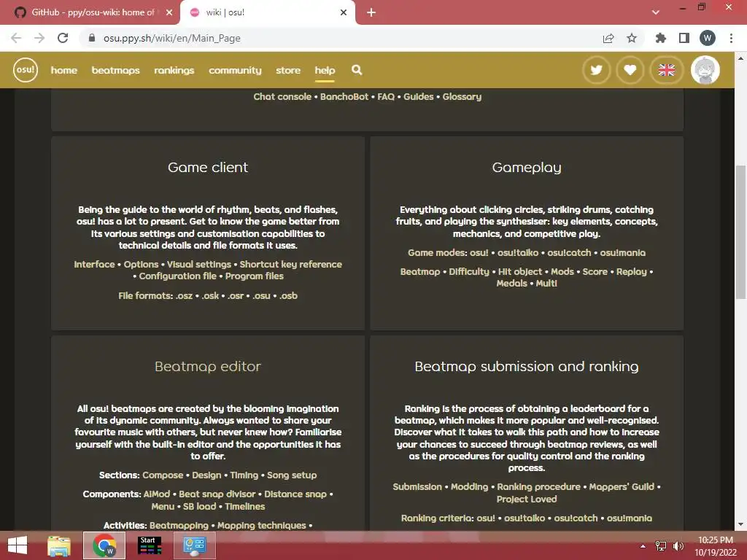Bookmark page with star icon
This screenshot has width=747, height=560.
632,38
